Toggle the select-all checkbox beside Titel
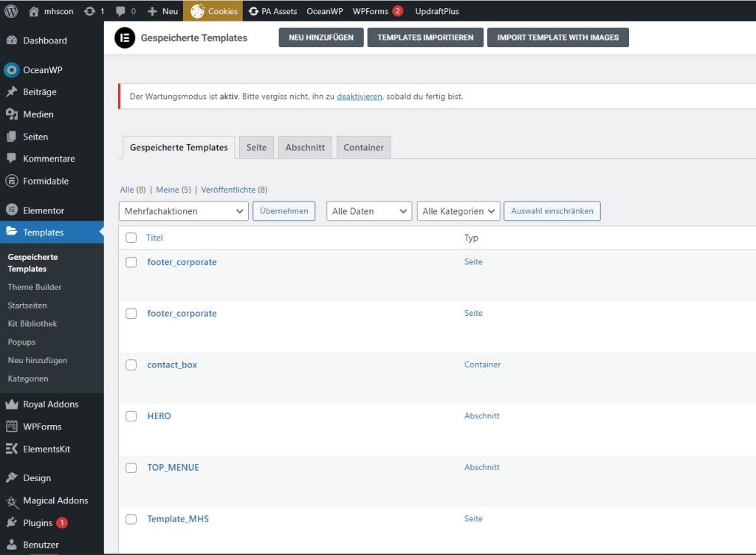This screenshot has height=555, width=756. coord(131,238)
